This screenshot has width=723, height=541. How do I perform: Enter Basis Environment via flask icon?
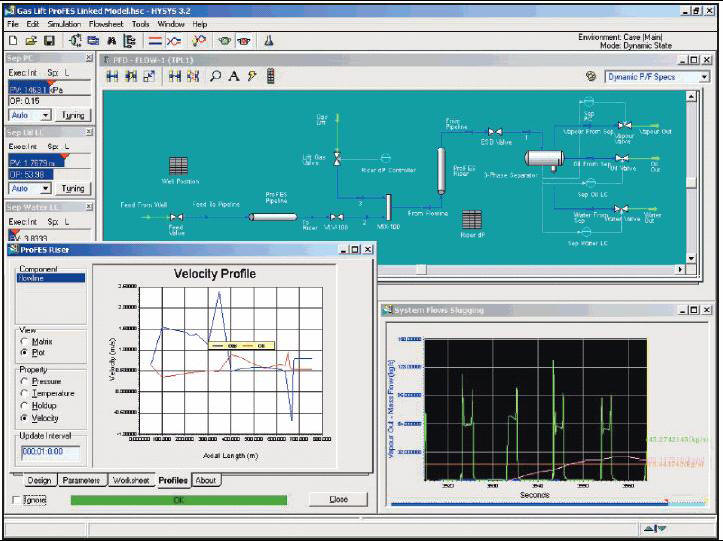(269, 41)
